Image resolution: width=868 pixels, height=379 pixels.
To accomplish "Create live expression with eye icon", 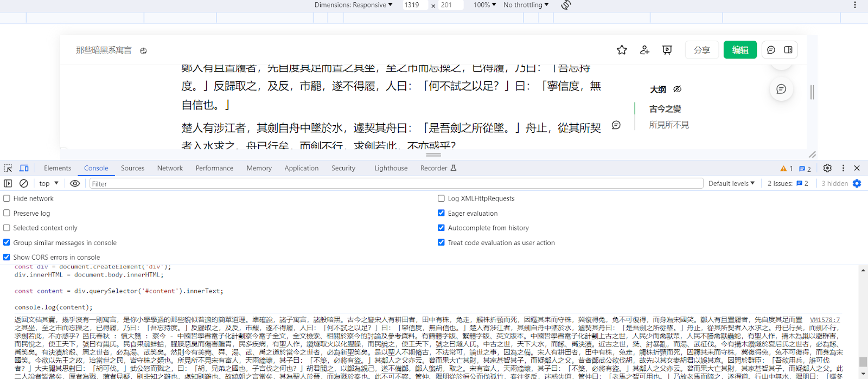I will (x=75, y=183).
